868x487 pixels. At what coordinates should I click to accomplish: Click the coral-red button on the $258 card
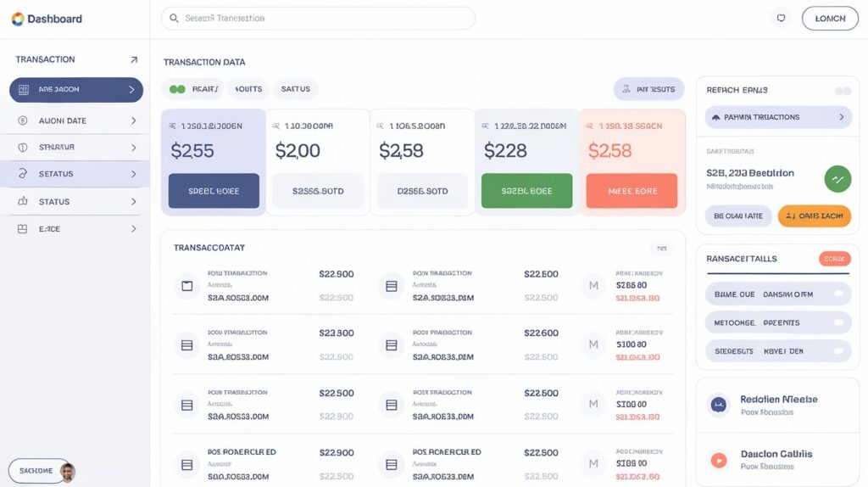632,191
